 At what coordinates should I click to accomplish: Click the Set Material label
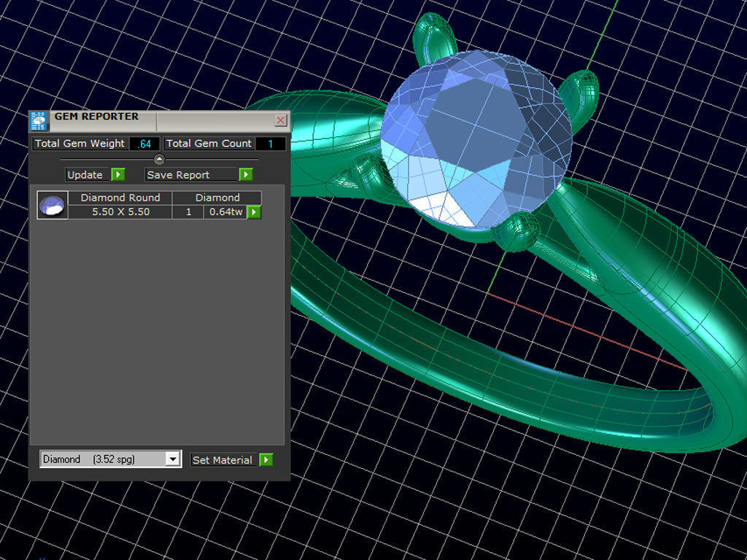[x=224, y=460]
